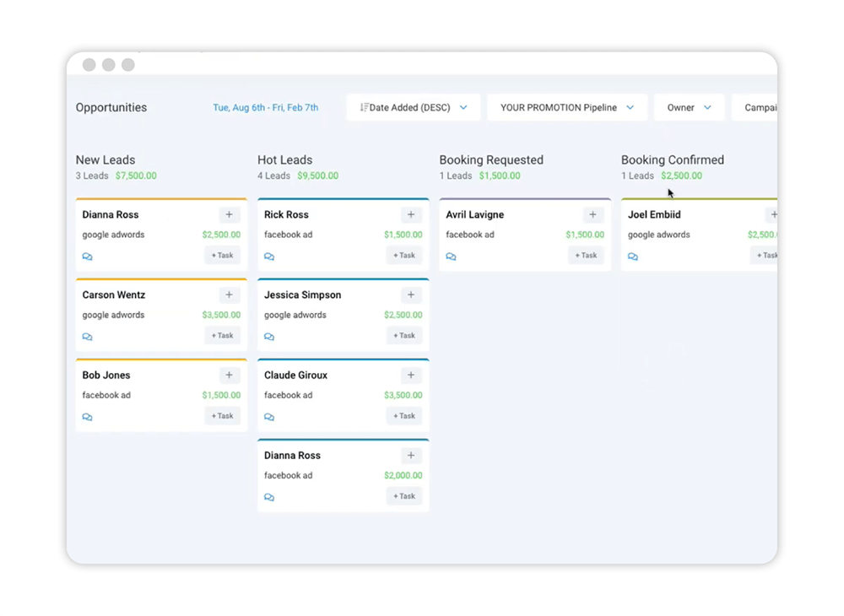Open the Campaign filter dropdown
The image size is (844, 616).
(755, 108)
